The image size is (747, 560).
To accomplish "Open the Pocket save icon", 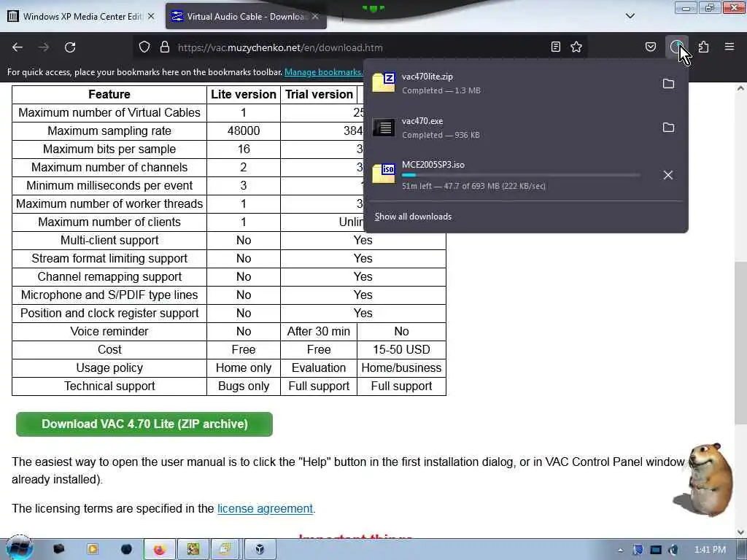I will pyautogui.click(x=650, y=47).
